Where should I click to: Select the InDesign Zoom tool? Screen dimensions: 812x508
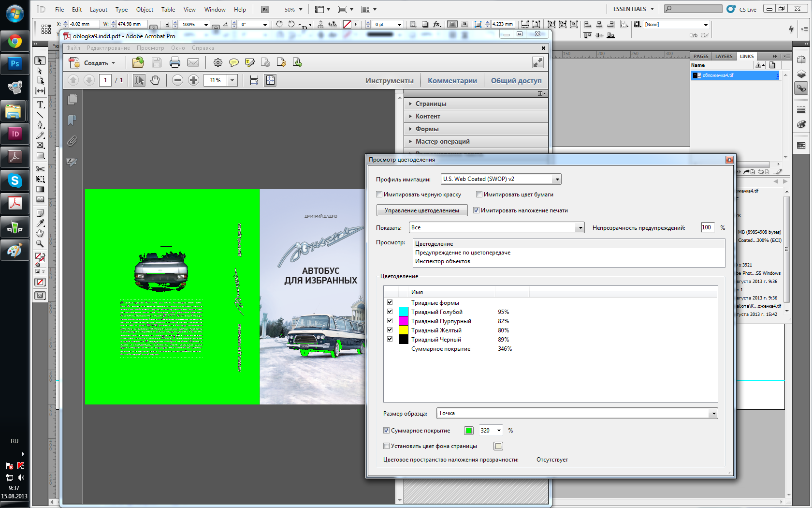(40, 243)
